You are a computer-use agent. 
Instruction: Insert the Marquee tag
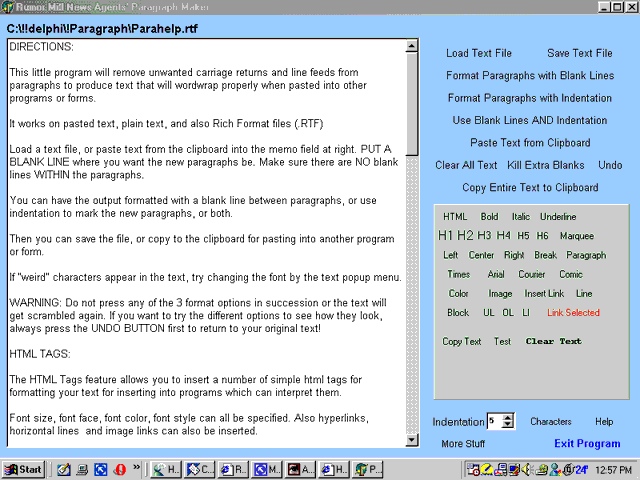[577, 236]
